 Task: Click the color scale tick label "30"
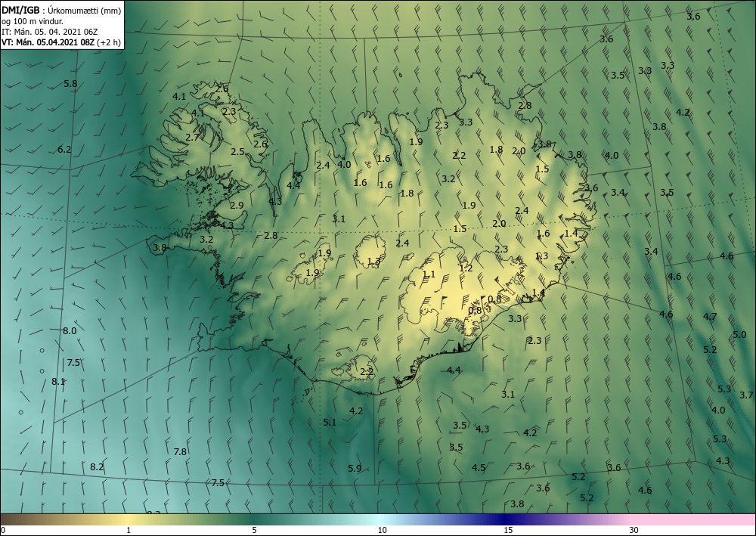(x=634, y=530)
